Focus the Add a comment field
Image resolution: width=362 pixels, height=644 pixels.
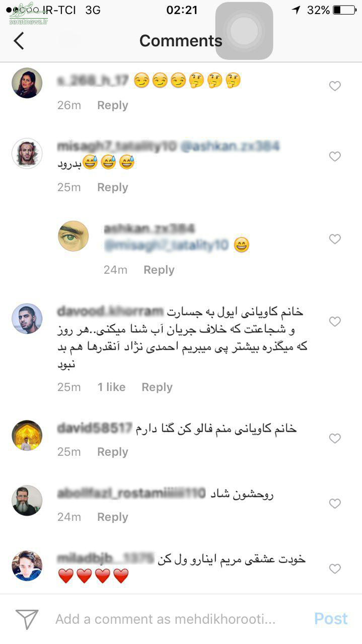click(165, 619)
